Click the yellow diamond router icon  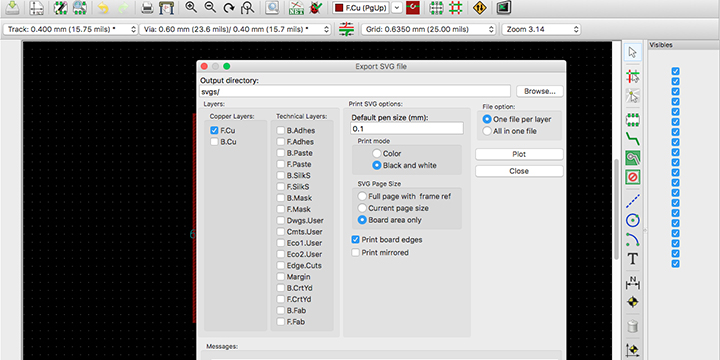[x=479, y=7]
